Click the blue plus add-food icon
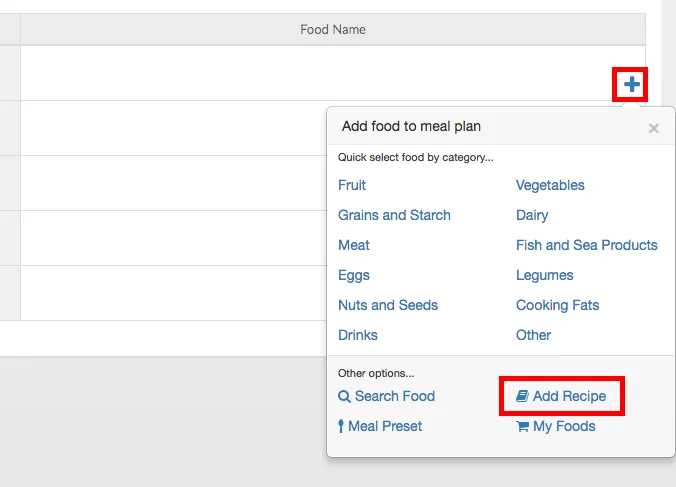The image size is (676, 487). pos(631,85)
